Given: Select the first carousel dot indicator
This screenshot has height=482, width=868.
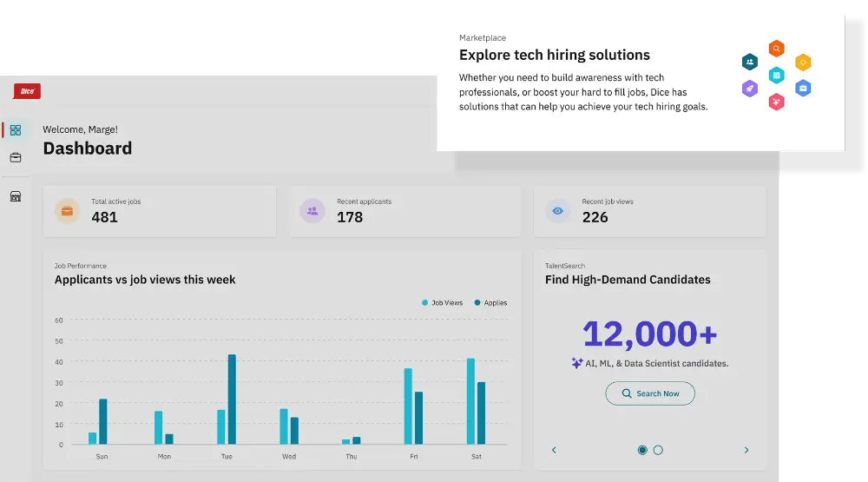Looking at the screenshot, I should [x=642, y=450].
